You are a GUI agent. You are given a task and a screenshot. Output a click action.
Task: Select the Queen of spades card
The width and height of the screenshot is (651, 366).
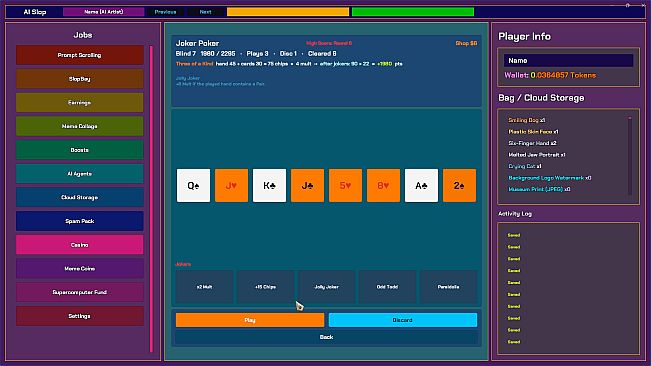coord(193,185)
